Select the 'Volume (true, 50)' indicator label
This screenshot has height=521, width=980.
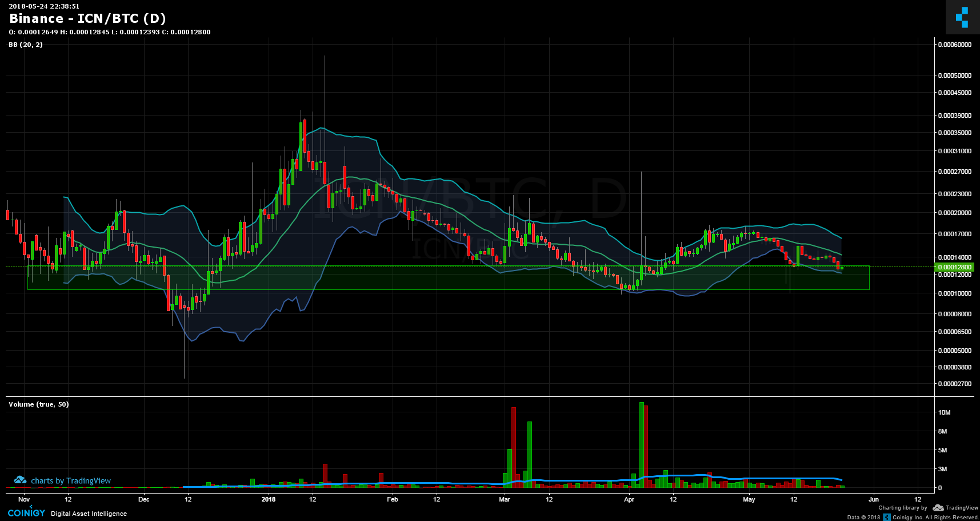(39, 404)
